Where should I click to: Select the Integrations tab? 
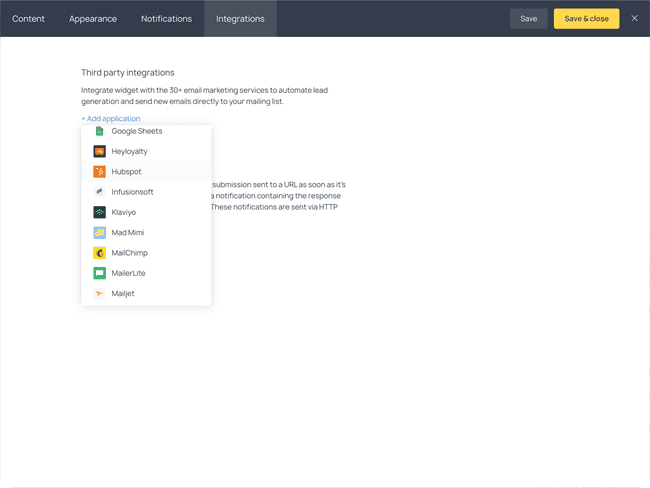[240, 19]
